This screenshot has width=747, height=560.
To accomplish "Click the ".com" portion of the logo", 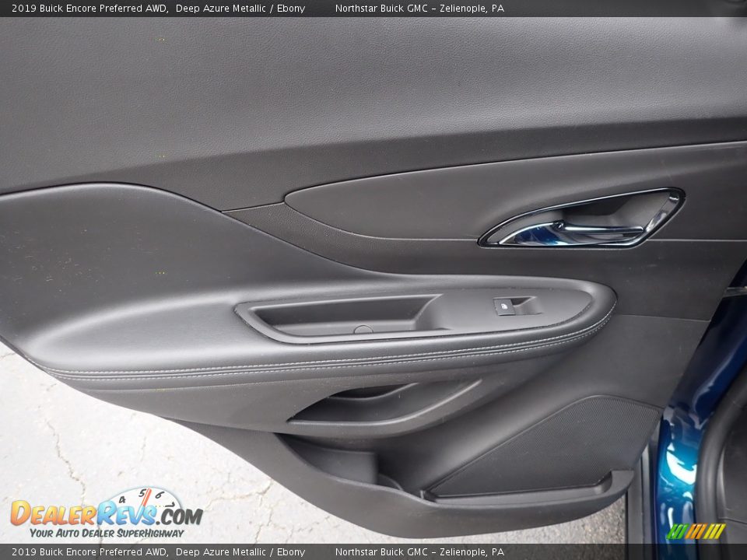I will click(x=182, y=516).
